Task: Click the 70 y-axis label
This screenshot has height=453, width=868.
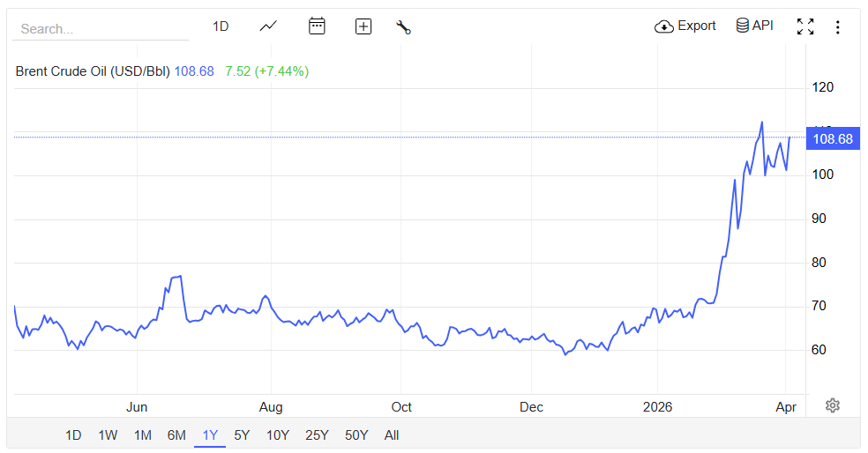Action: (x=819, y=305)
